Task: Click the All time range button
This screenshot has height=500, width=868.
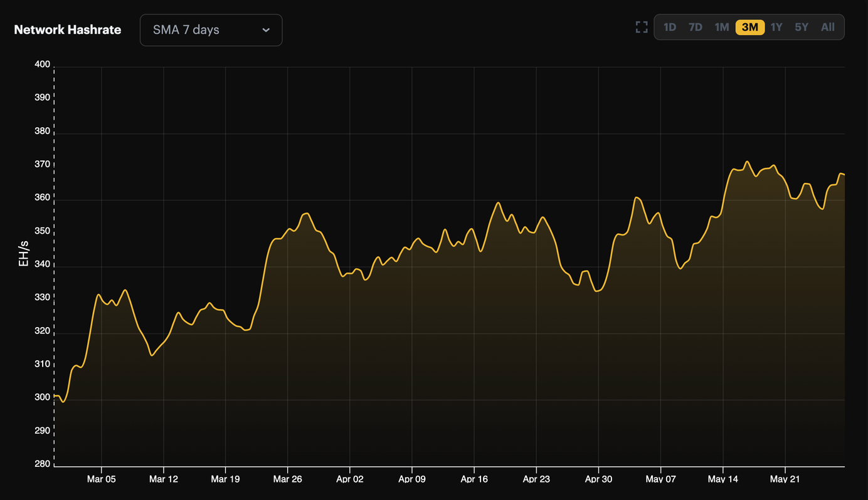Action: pos(827,27)
